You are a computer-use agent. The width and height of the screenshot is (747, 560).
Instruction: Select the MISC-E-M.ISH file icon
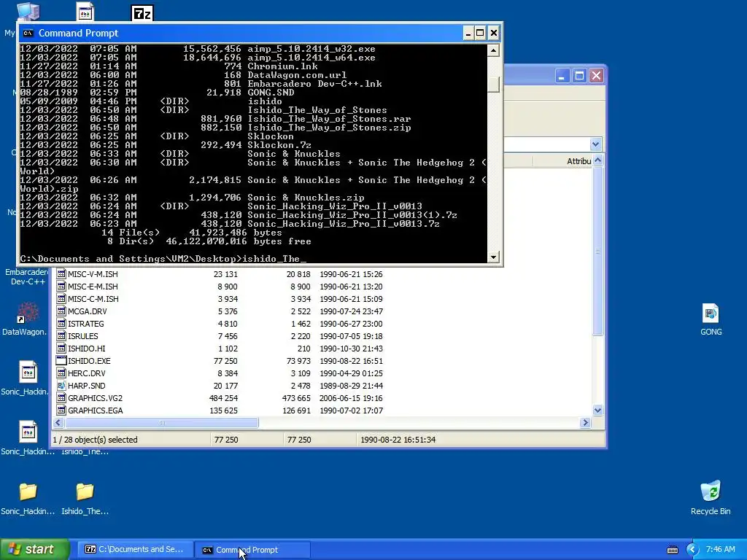pos(61,286)
